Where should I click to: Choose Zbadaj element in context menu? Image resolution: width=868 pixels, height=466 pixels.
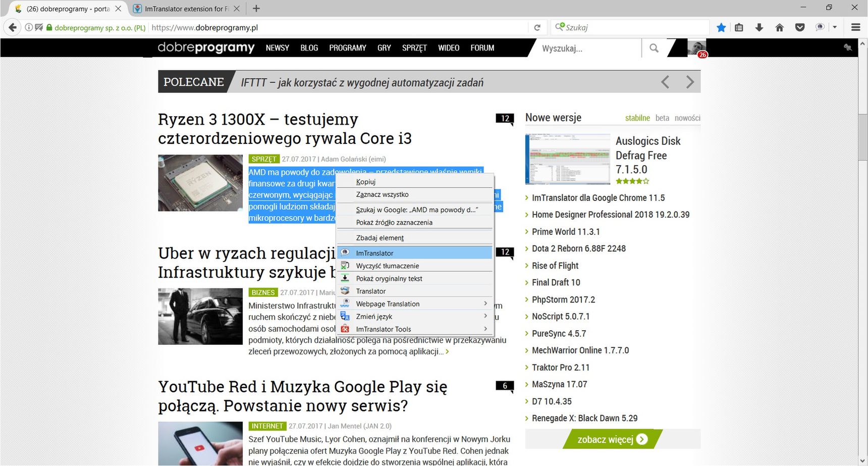[415, 238]
